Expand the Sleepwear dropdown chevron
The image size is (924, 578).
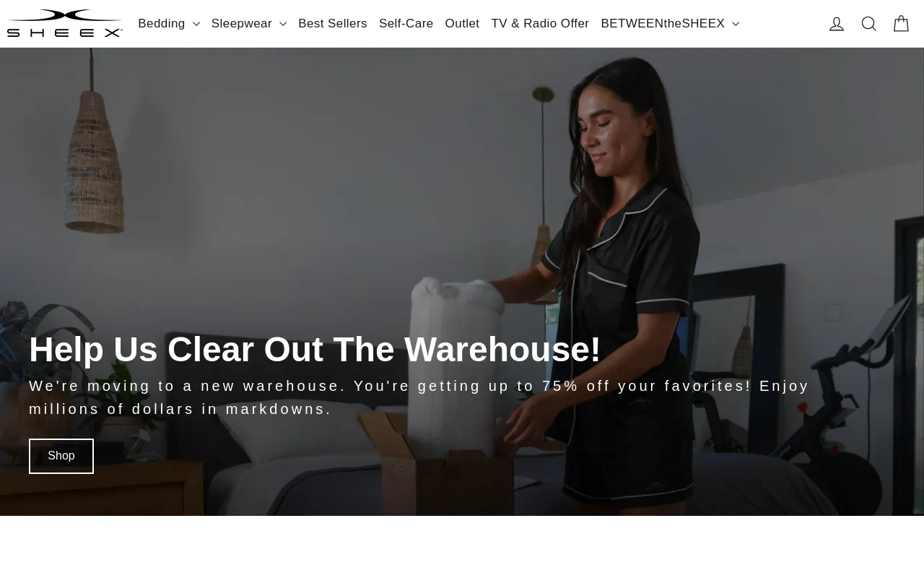(x=282, y=24)
